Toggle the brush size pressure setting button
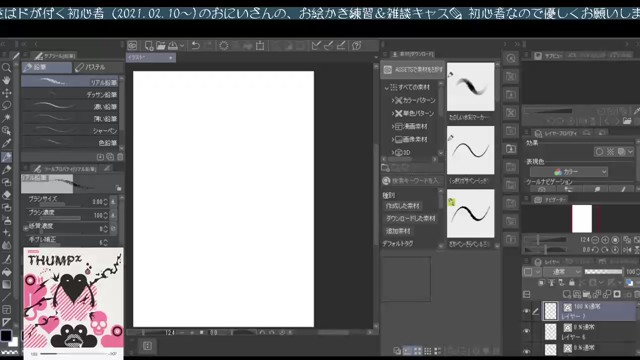 click(x=113, y=202)
